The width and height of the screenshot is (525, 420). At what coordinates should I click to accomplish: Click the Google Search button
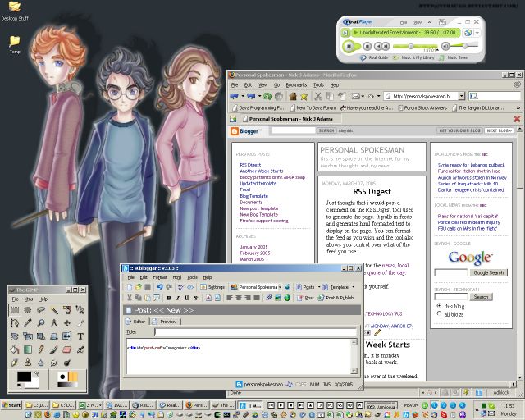pyautogui.click(x=489, y=272)
